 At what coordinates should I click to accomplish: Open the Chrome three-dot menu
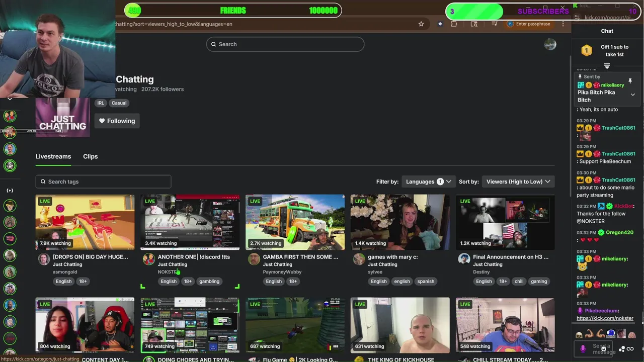563,24
